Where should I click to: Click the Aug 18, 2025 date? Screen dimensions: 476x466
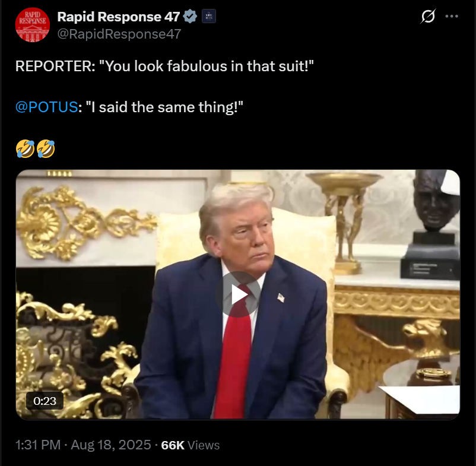[x=111, y=445]
